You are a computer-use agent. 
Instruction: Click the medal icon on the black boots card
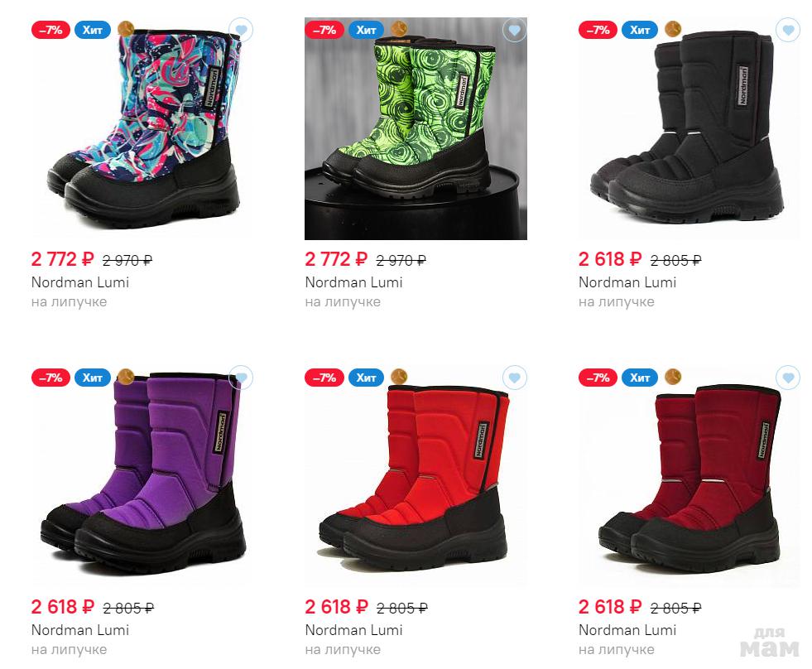(673, 28)
